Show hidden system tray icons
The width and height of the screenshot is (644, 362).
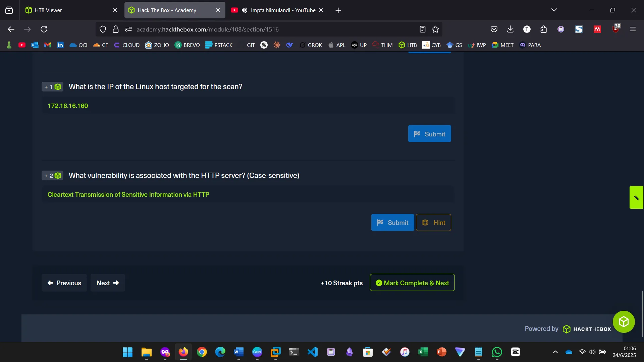point(555,352)
